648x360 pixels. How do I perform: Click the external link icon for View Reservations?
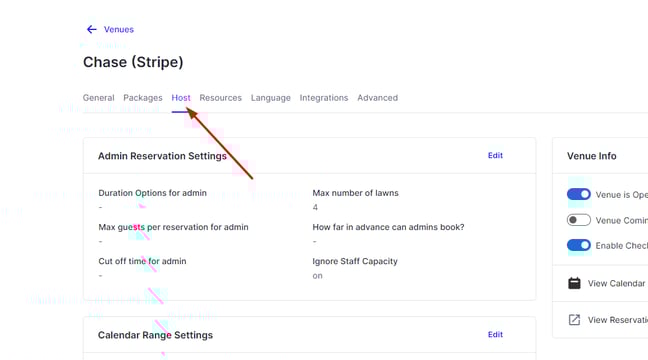tap(574, 319)
